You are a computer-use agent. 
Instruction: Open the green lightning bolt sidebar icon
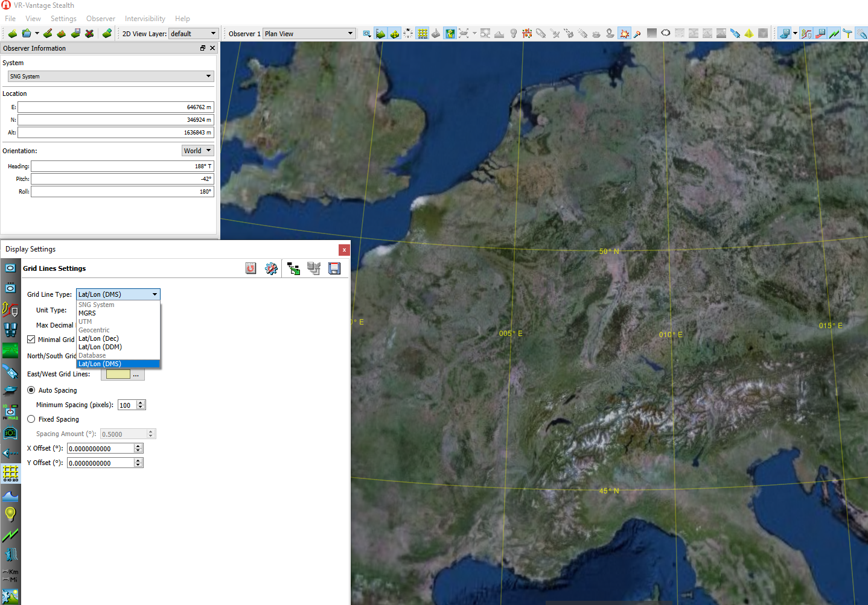[10, 535]
